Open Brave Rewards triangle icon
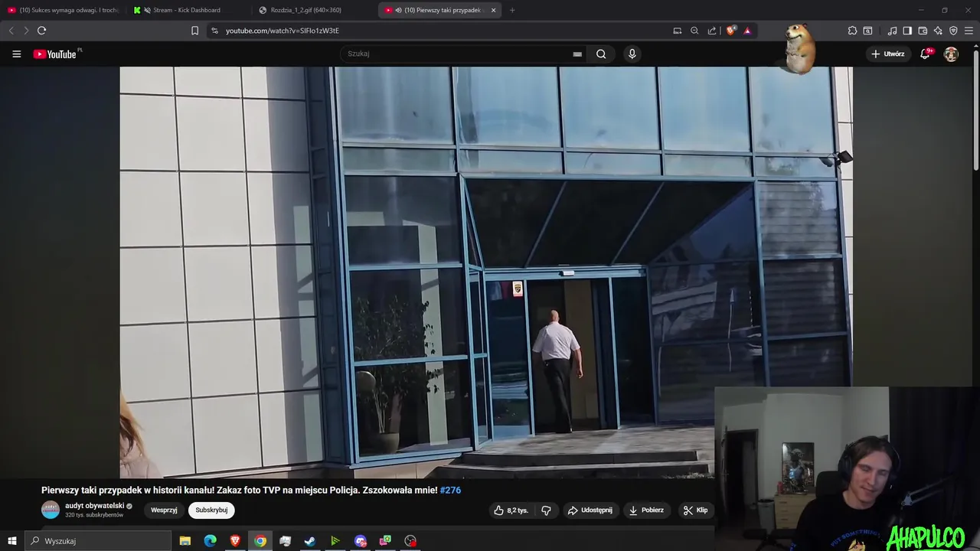980x551 pixels. pyautogui.click(x=747, y=31)
